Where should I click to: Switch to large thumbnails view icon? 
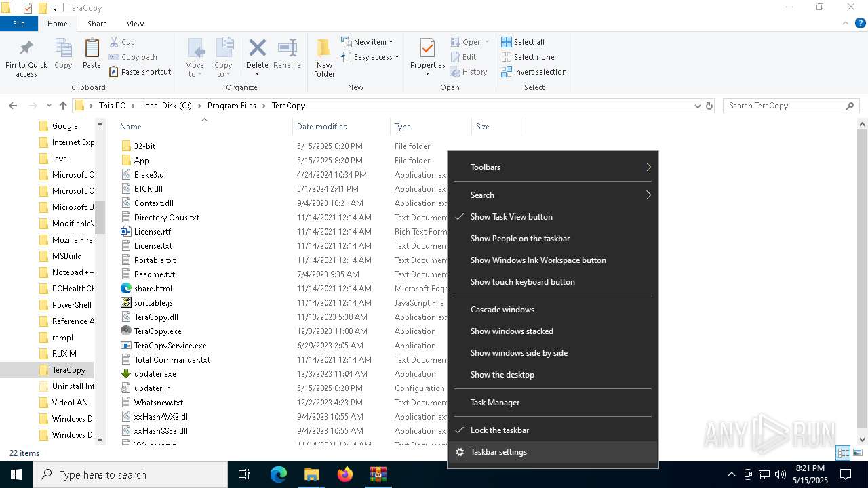click(857, 453)
